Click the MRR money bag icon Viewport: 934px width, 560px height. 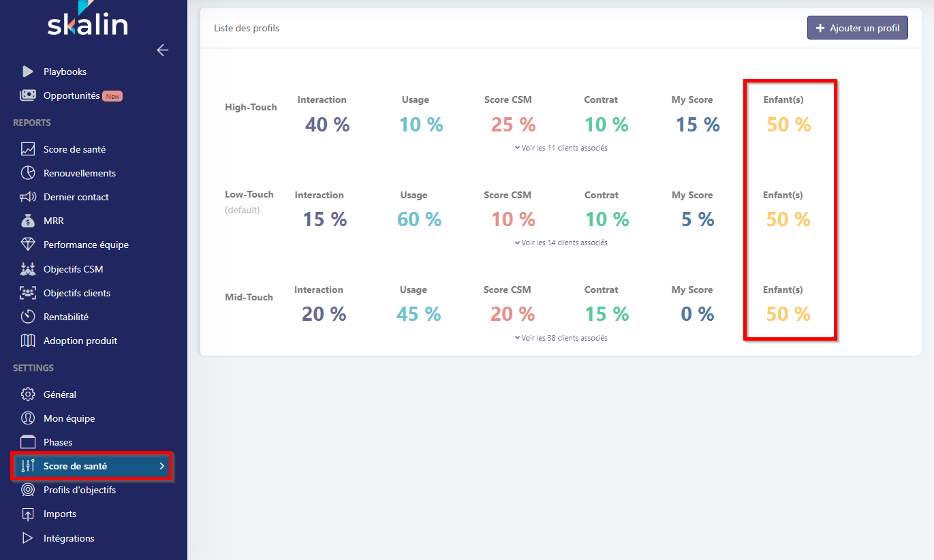point(27,221)
